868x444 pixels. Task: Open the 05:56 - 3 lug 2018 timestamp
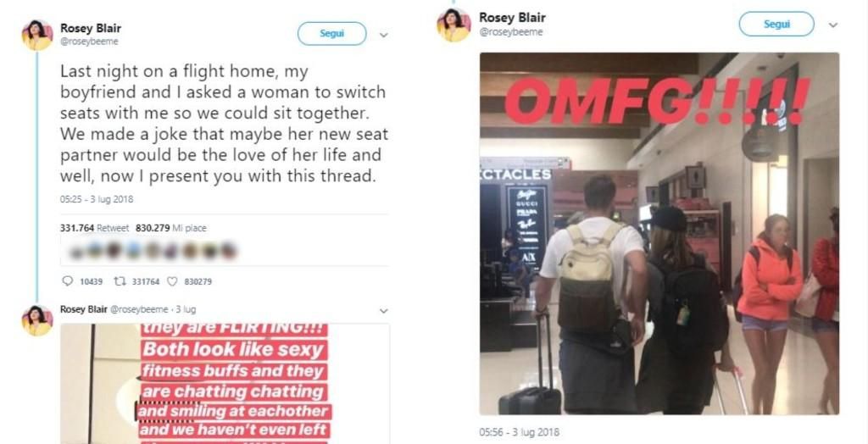(x=520, y=432)
